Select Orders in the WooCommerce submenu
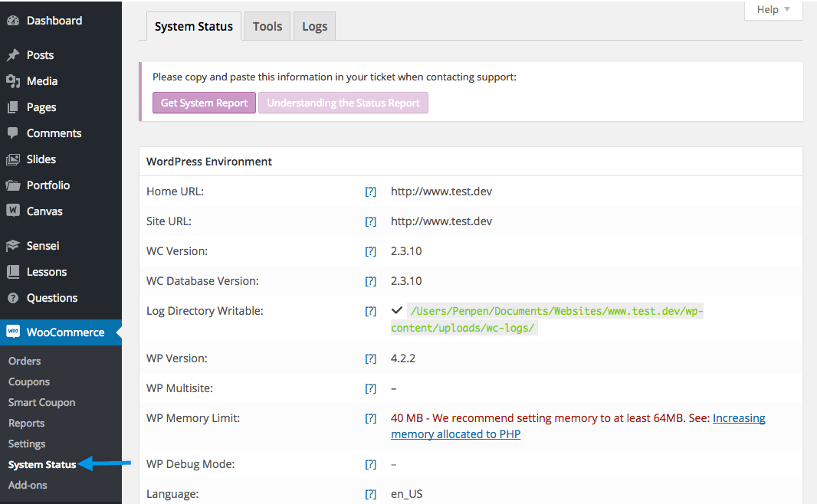817x504 pixels. point(24,360)
